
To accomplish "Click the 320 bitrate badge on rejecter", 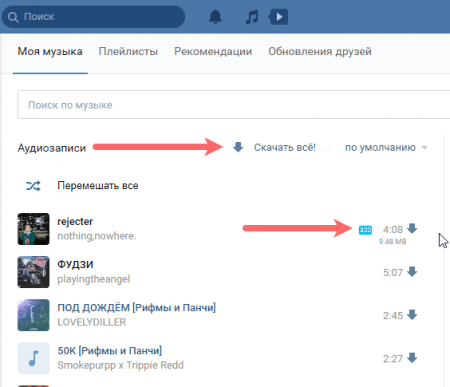I will (365, 230).
